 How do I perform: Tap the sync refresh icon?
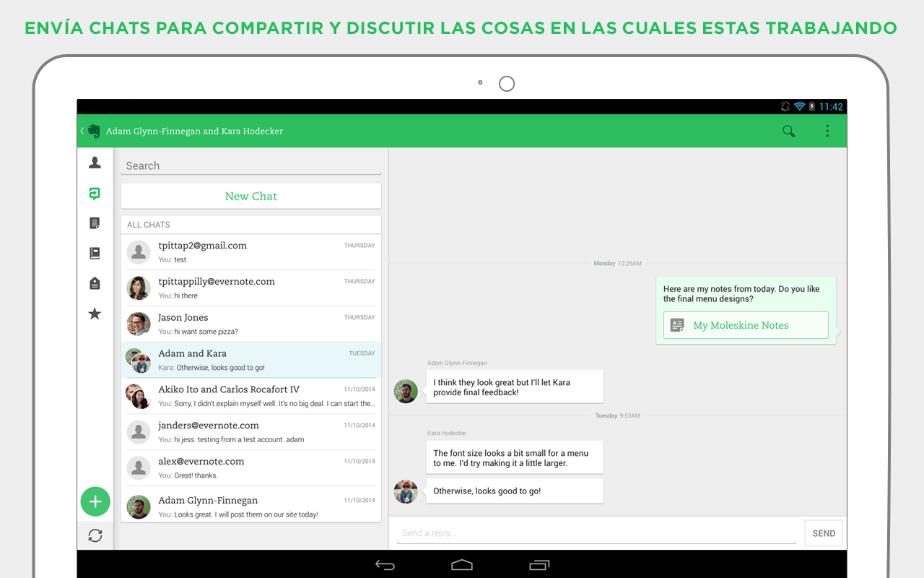click(95, 535)
